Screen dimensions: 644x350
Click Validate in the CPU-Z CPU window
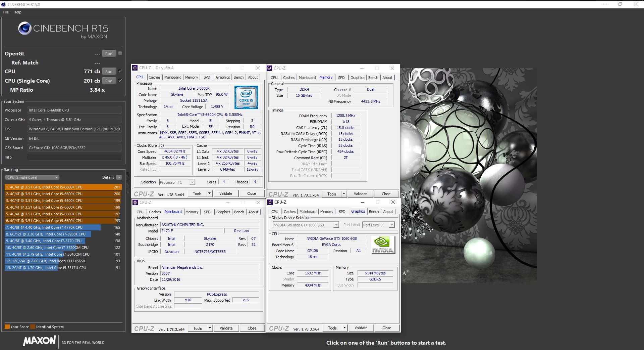point(226,193)
